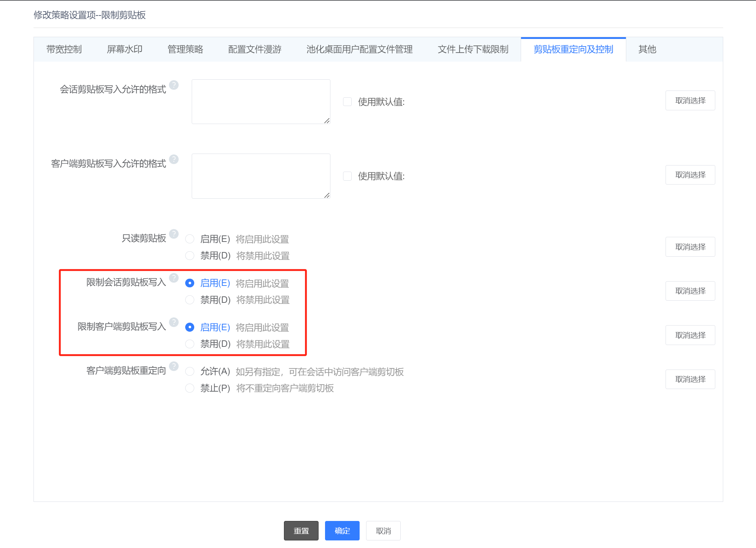Viewport: 756px width, 548px height.
Task: Open the 管理策略 tab
Action: tap(185, 49)
